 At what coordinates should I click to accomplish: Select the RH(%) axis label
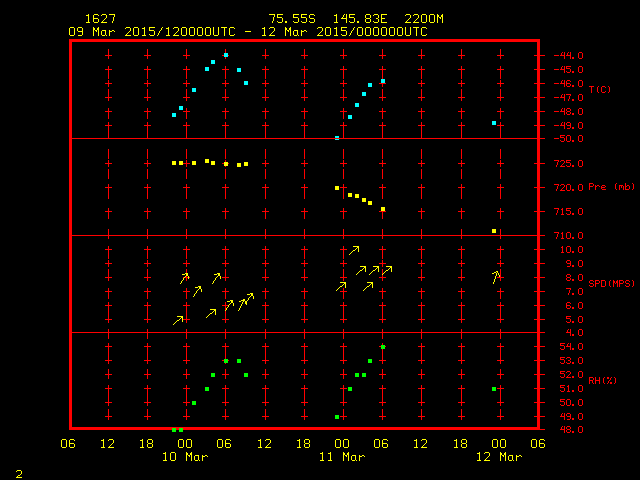[x=599, y=380]
